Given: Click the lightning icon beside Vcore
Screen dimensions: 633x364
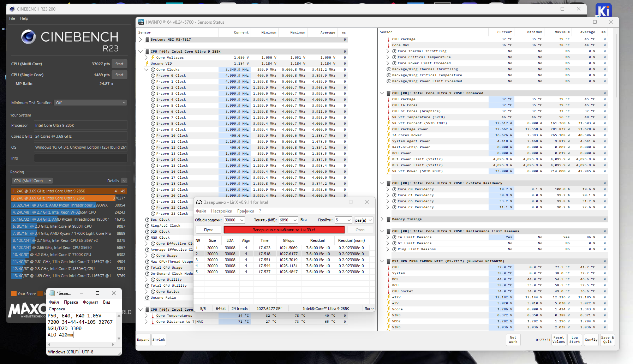Looking at the screenshot, I should (389, 309).
